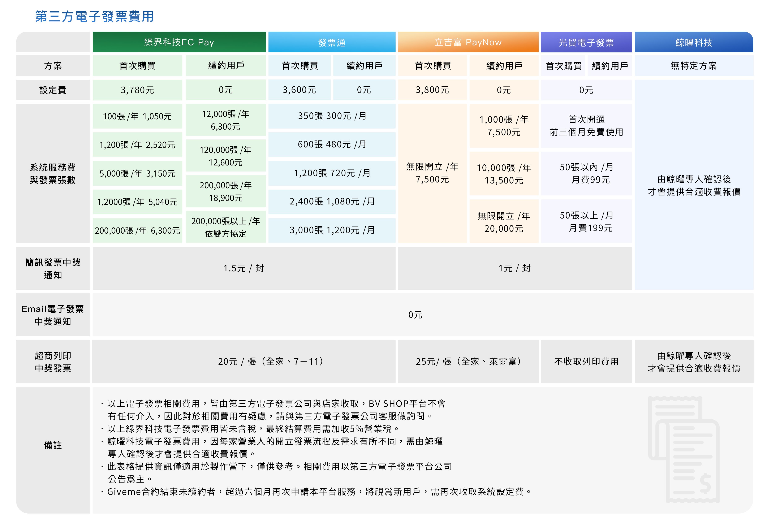The image size is (771, 532).
Task: Click the 備註 row label
Action: [53, 450]
